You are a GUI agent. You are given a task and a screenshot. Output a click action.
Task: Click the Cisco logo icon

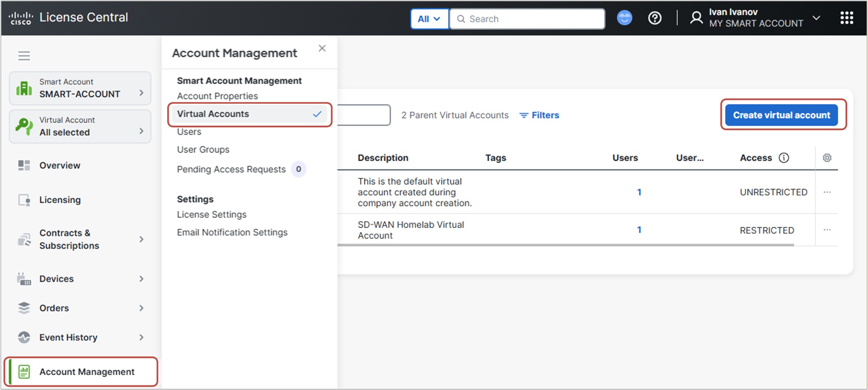[21, 18]
